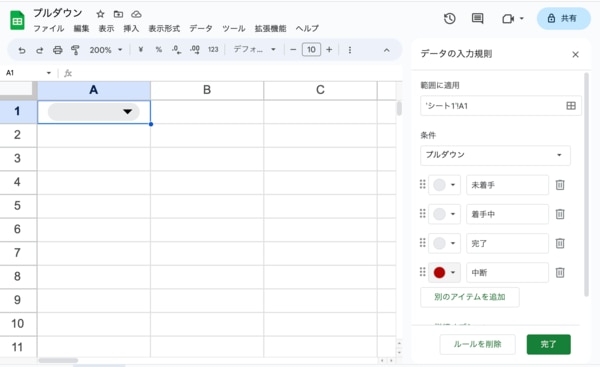The height and width of the screenshot is (367, 600).
Task: Open version history clock icon
Action: [450, 18]
